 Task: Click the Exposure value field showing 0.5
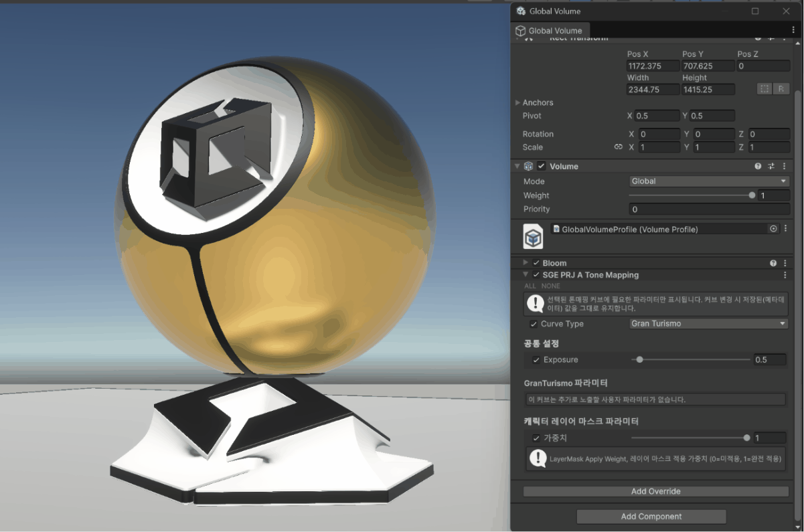[x=770, y=360]
